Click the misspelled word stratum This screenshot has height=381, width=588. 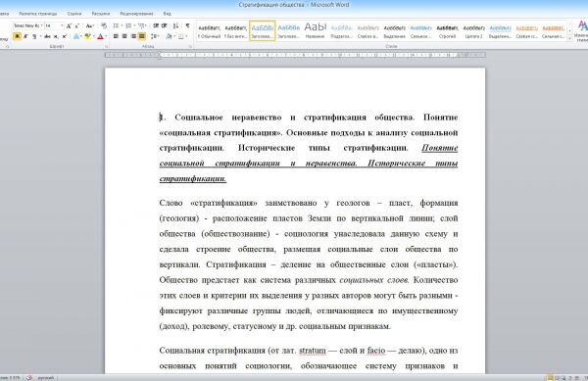(x=313, y=351)
